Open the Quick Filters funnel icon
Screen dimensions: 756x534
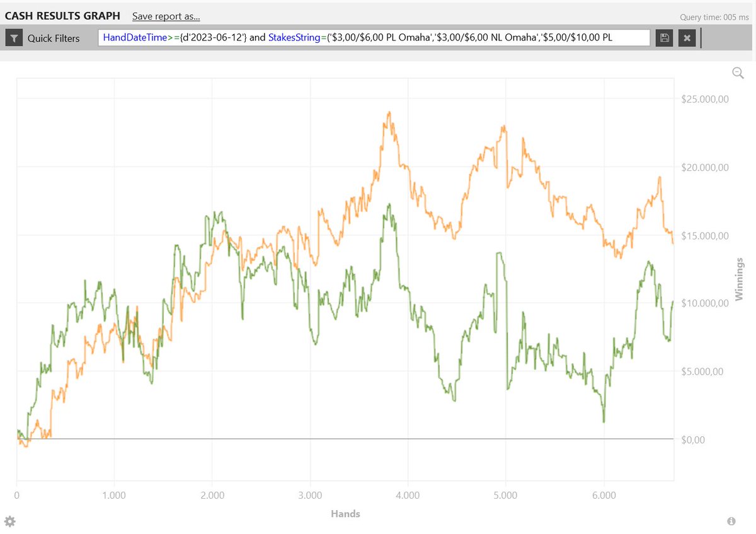point(14,38)
